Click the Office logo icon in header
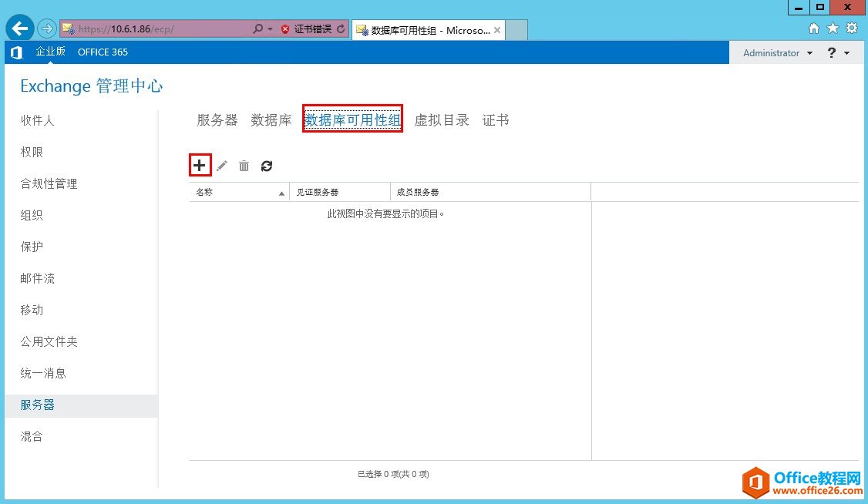868x504 pixels. point(17,52)
